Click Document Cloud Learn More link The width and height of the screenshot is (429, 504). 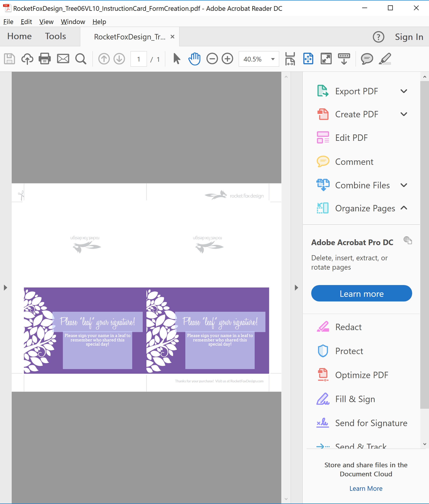(x=366, y=488)
